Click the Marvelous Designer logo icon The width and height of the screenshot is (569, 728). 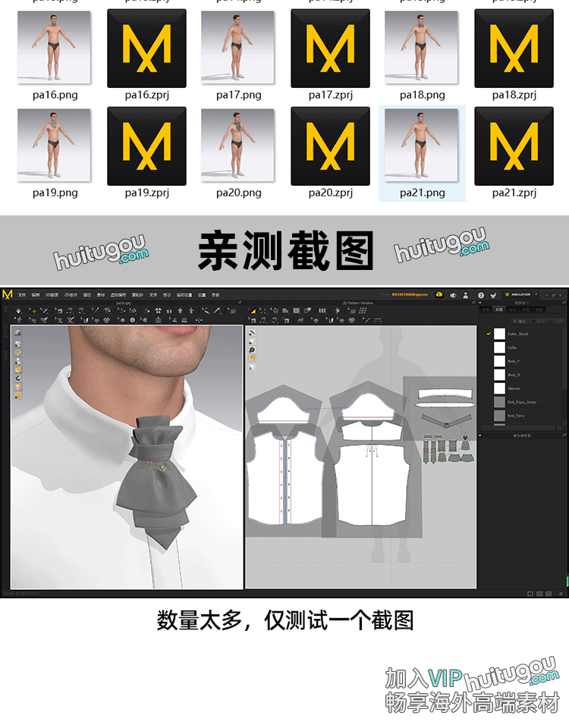pyautogui.click(x=8, y=294)
